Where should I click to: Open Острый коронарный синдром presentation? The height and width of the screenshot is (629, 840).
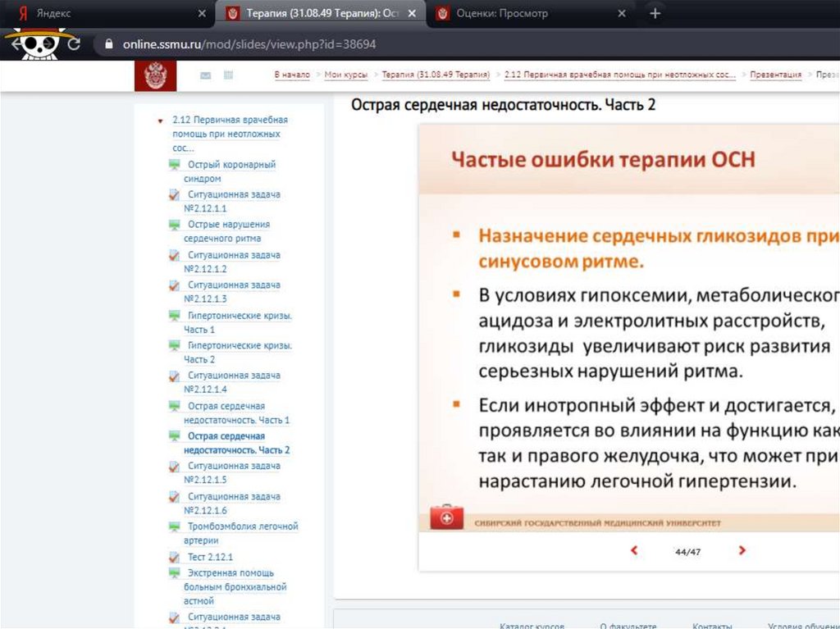point(230,171)
